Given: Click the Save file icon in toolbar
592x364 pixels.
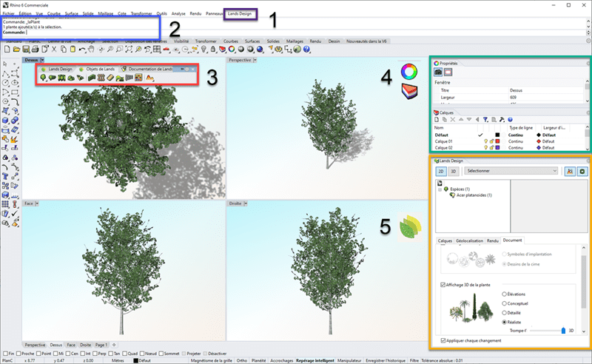Looking at the screenshot, I should click(x=27, y=49).
